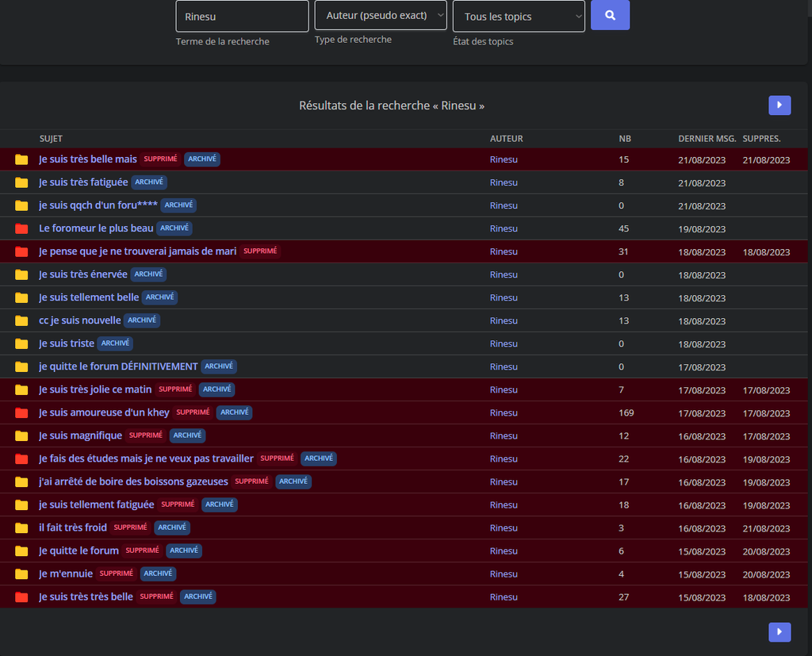Click the next page arrow above results

click(779, 105)
